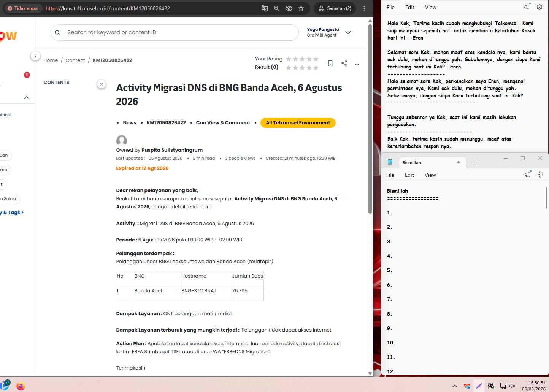Click the purple feather tray icon
The width and height of the screenshot is (549, 392).
[x=479, y=386]
